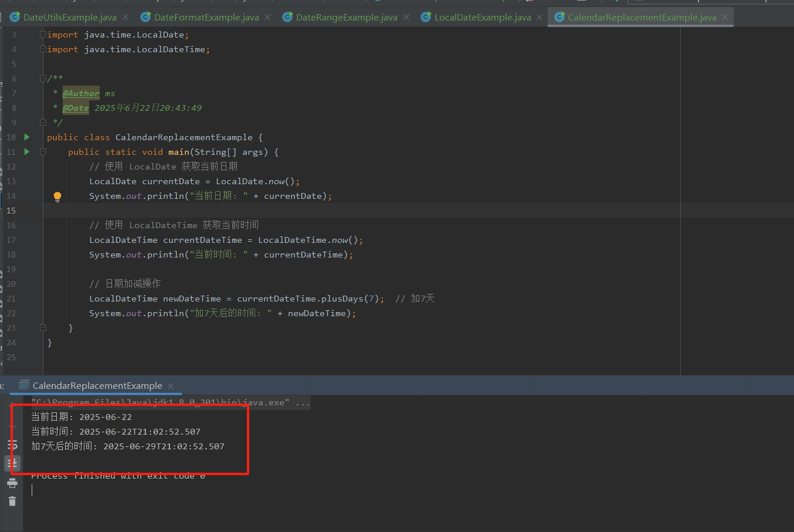Screen dimensions: 794x532
Task: Click the run arrow beside main method
Action: point(27,152)
